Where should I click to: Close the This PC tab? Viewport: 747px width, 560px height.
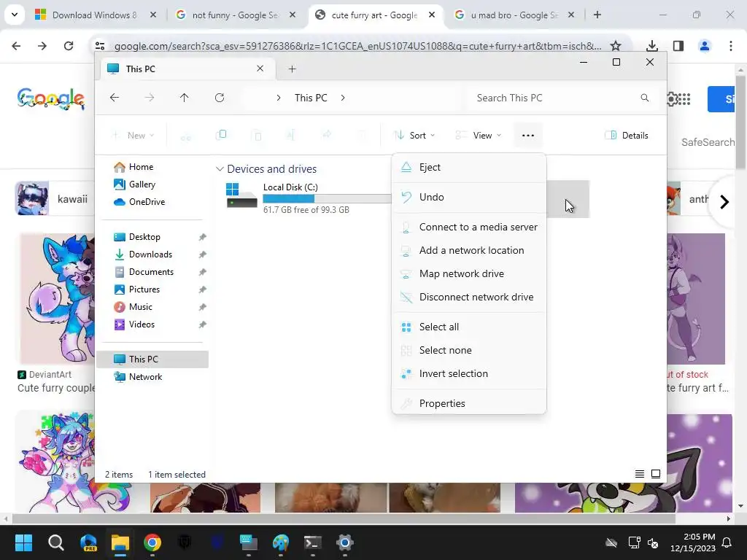260,69
